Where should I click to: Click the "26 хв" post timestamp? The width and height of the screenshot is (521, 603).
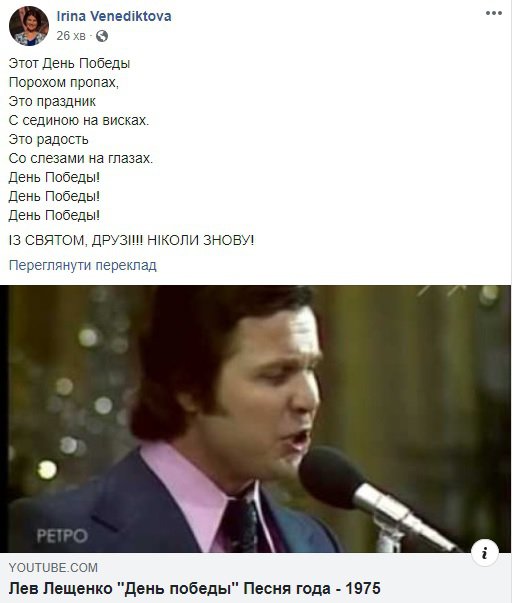pyautogui.click(x=71, y=36)
